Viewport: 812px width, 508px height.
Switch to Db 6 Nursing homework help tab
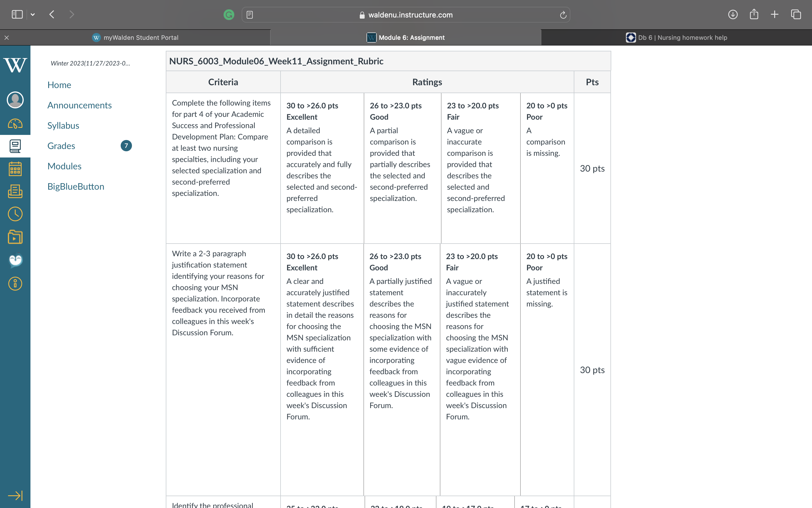pyautogui.click(x=676, y=38)
